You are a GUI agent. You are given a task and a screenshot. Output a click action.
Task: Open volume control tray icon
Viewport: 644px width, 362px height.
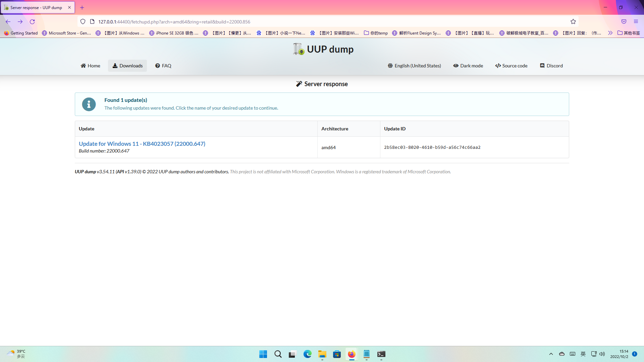tap(602, 354)
